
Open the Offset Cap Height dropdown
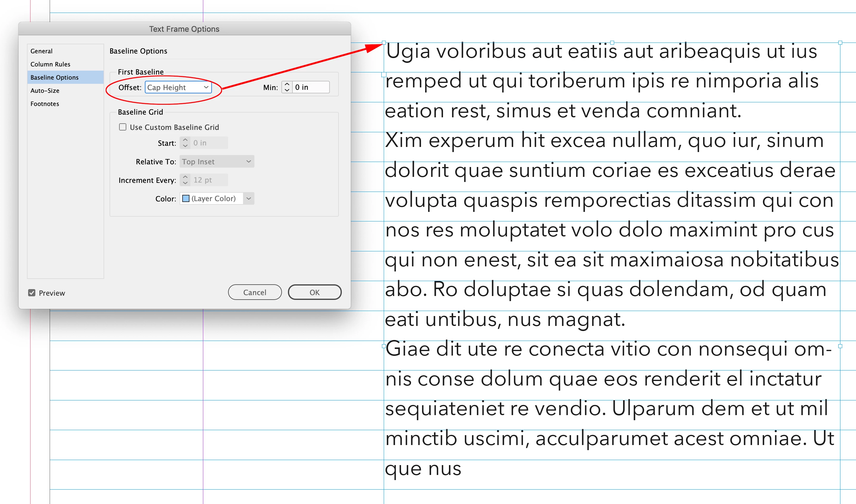coord(178,87)
